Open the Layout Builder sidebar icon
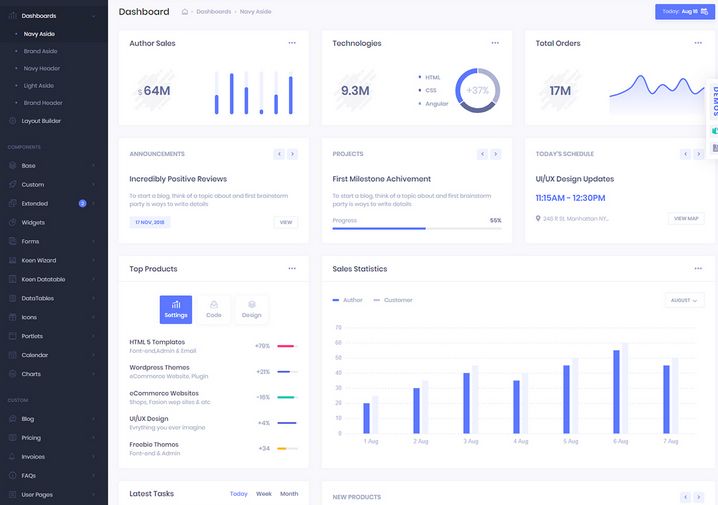718x505 pixels. pos(12,121)
